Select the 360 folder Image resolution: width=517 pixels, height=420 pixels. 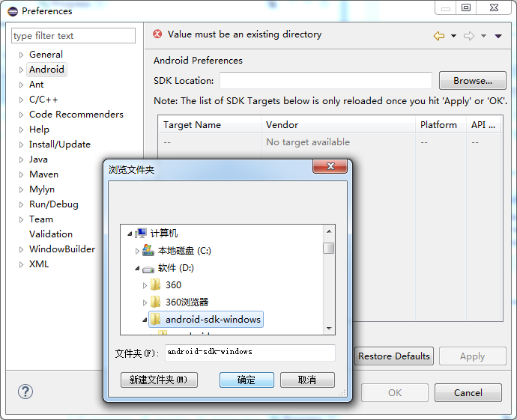click(173, 285)
